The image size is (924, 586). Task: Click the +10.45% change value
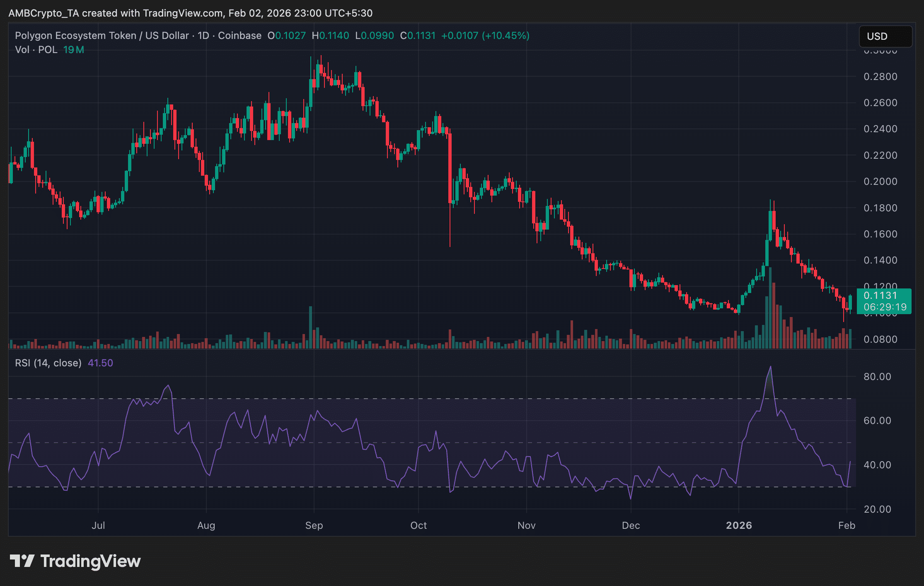(506, 36)
